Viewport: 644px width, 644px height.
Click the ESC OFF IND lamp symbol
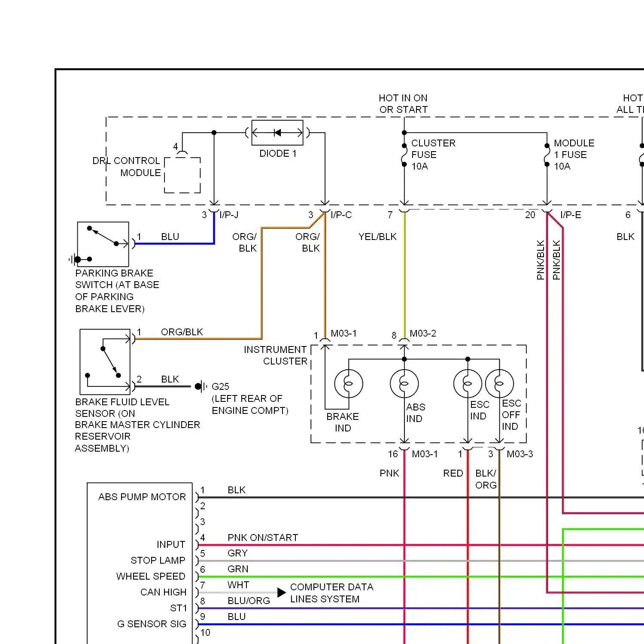pos(499,383)
